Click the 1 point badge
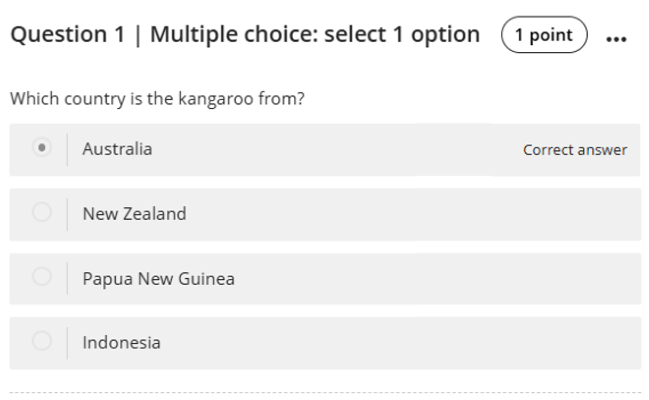 coord(544,35)
